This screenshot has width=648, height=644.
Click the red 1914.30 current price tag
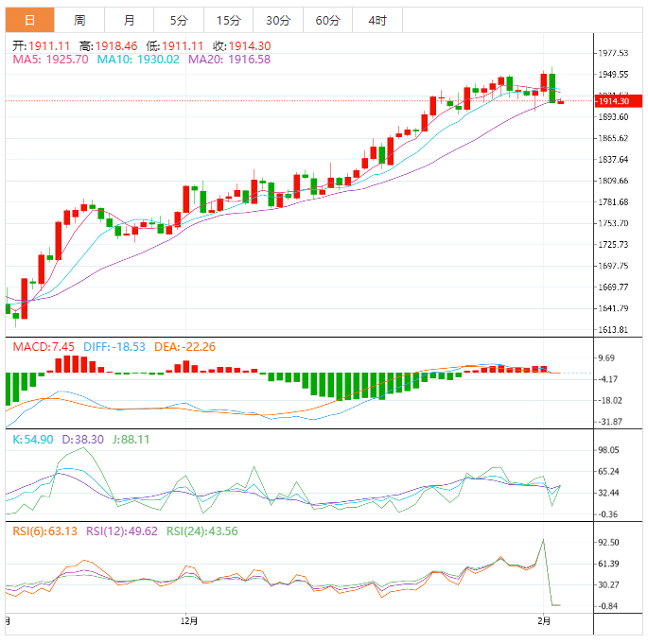tap(614, 100)
